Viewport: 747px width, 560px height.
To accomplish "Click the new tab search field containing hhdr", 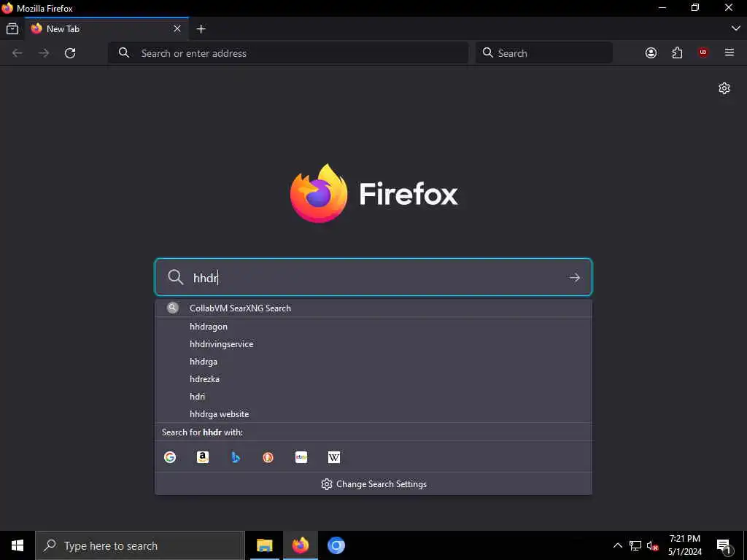I will pyautogui.click(x=373, y=277).
